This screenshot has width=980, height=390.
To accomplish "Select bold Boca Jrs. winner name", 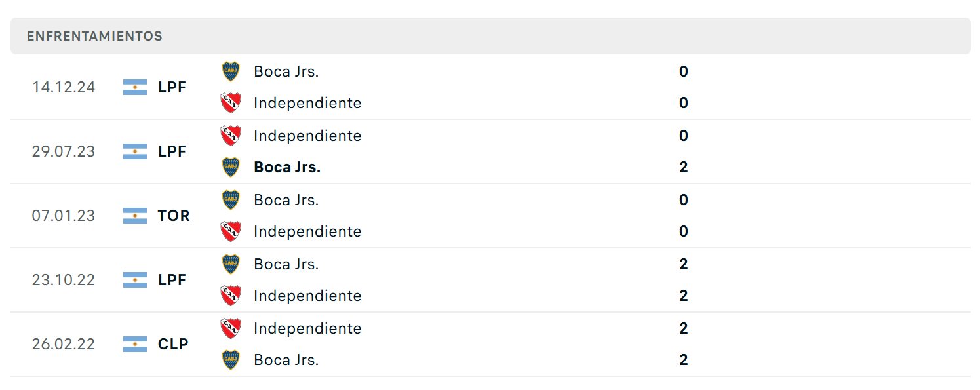I will 287,167.
